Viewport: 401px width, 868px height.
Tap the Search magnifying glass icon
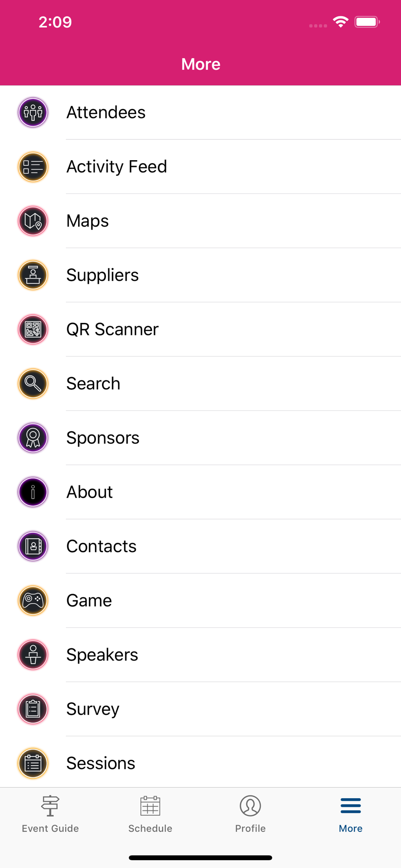coord(33,384)
